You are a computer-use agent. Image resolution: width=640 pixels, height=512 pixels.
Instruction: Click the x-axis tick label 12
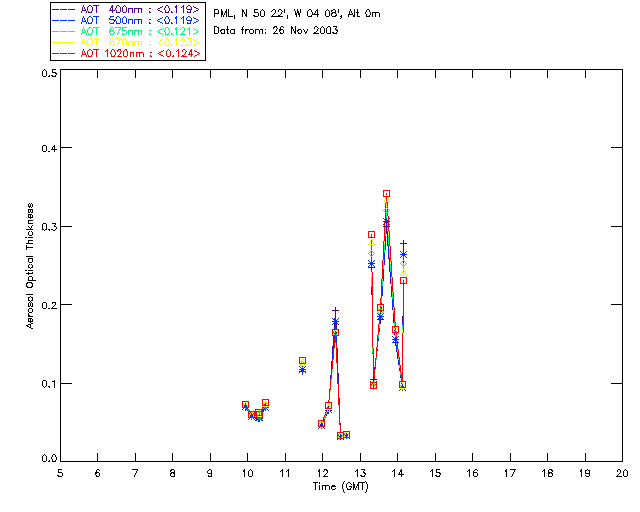[x=322, y=473]
